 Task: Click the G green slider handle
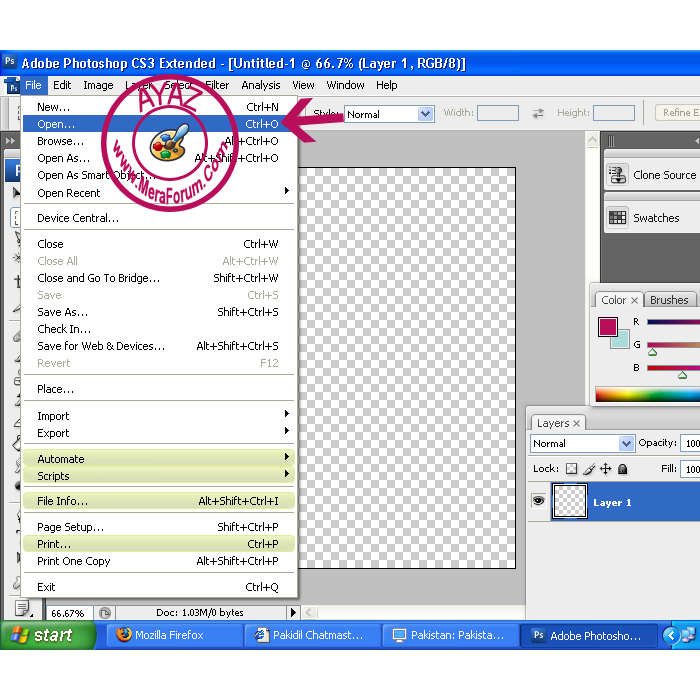[653, 352]
